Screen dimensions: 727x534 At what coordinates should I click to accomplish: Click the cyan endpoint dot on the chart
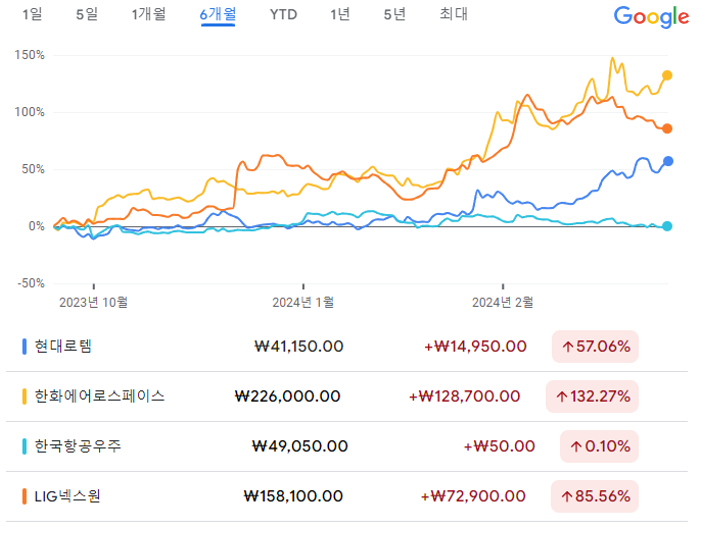click(x=667, y=226)
